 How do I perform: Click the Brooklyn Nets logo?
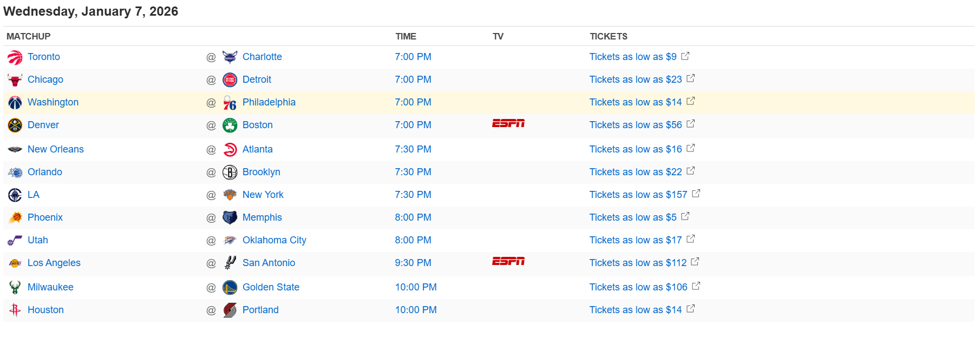(230, 173)
